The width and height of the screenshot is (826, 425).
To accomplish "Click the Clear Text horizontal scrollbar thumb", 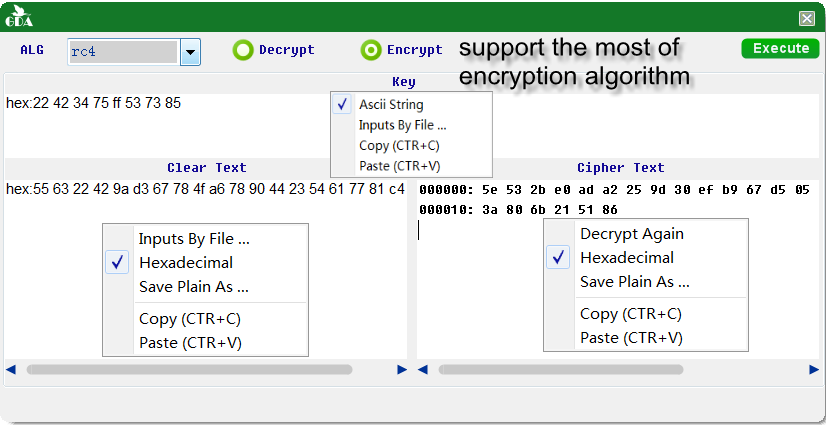I will click(190, 370).
